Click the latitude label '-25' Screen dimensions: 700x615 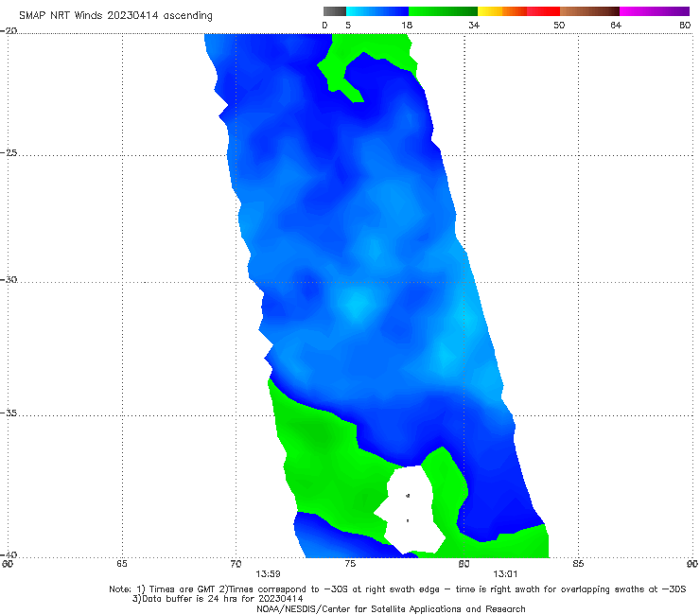9,152
